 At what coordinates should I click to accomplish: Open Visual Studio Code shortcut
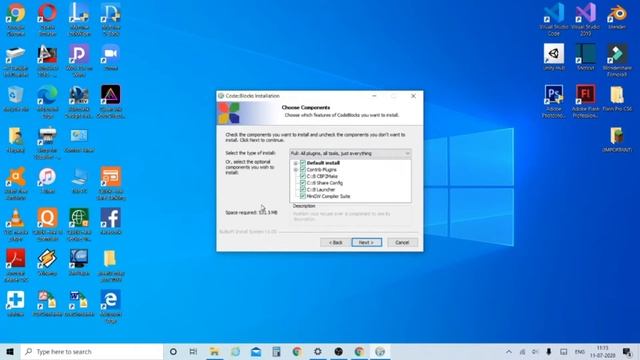(x=553, y=20)
